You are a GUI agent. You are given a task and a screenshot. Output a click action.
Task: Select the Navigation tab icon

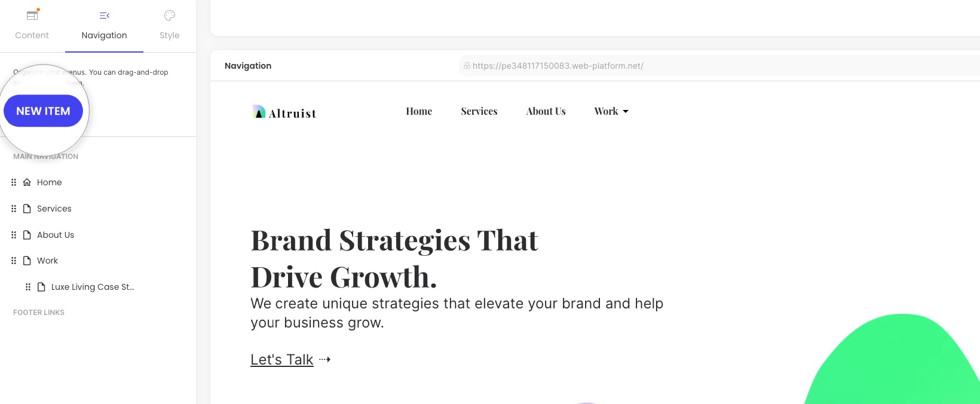point(104,16)
